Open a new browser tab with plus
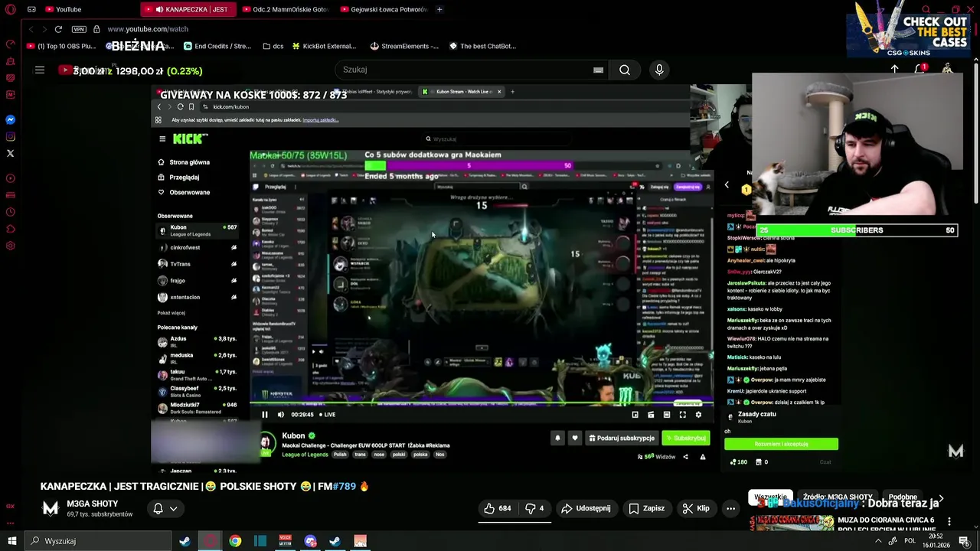 click(439, 9)
